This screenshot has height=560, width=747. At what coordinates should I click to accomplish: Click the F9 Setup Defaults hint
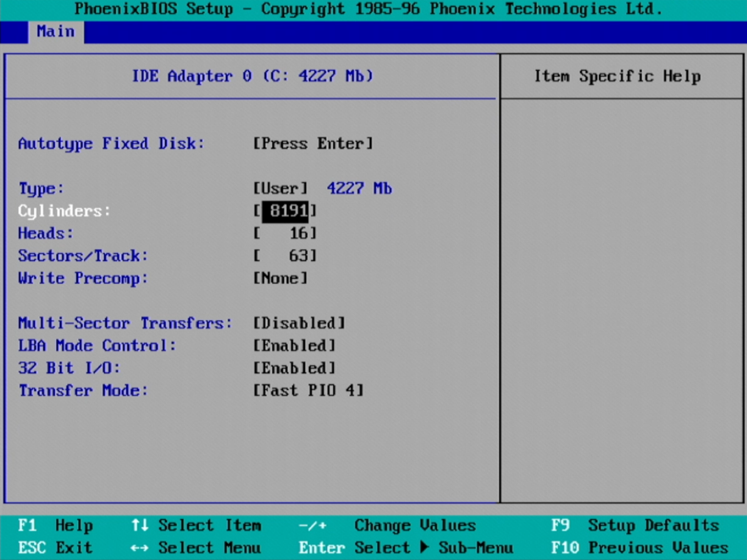pyautogui.click(x=635, y=526)
